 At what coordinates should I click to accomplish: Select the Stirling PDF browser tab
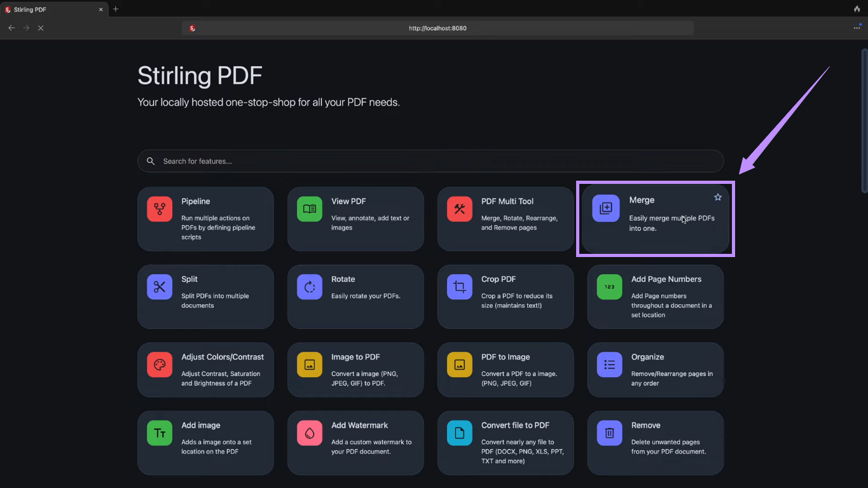(54, 10)
